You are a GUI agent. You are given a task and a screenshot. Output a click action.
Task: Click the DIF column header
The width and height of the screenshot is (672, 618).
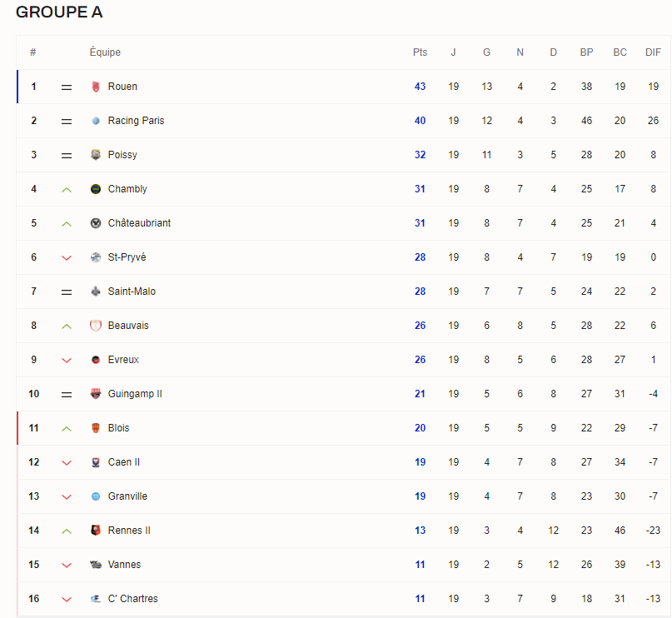click(x=653, y=52)
